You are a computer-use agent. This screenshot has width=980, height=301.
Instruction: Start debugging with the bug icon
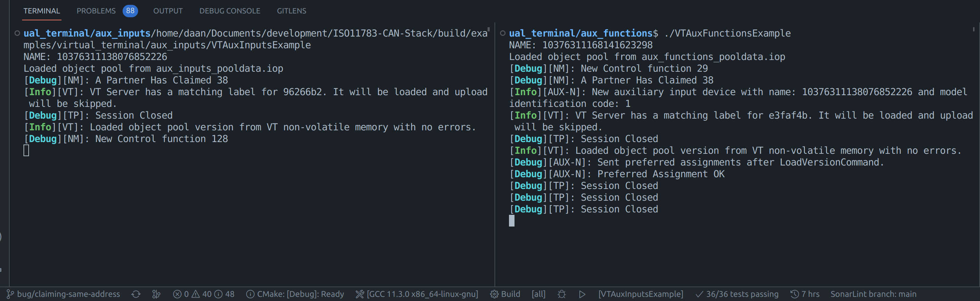click(x=562, y=294)
